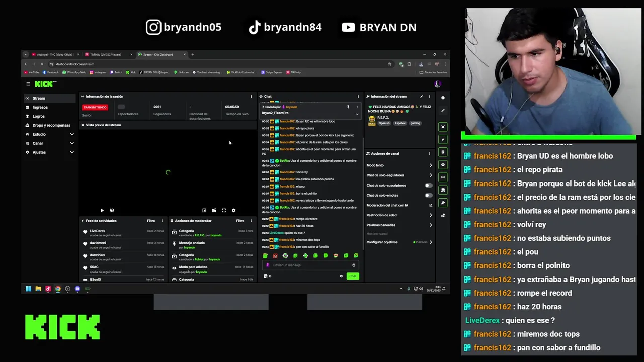
Task: Click the green Chat send button
Action: click(353, 276)
